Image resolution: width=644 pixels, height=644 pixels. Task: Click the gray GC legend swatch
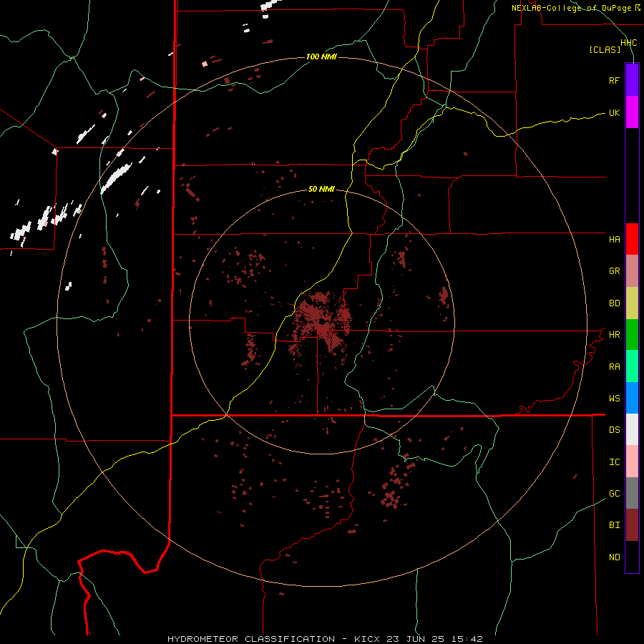pos(632,493)
